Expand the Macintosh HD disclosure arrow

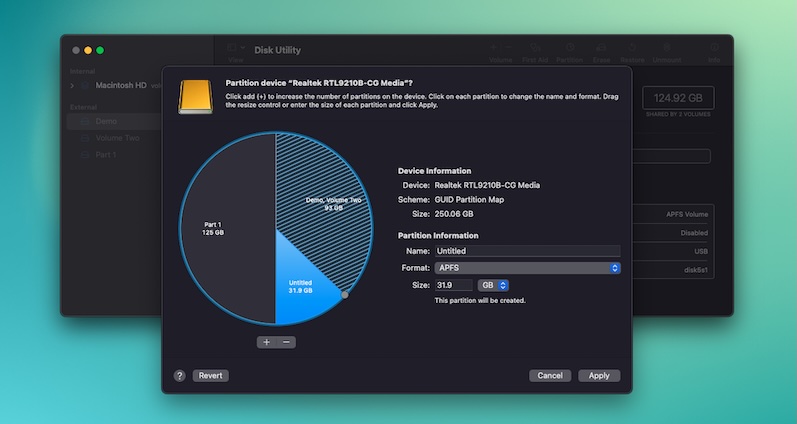(x=72, y=86)
